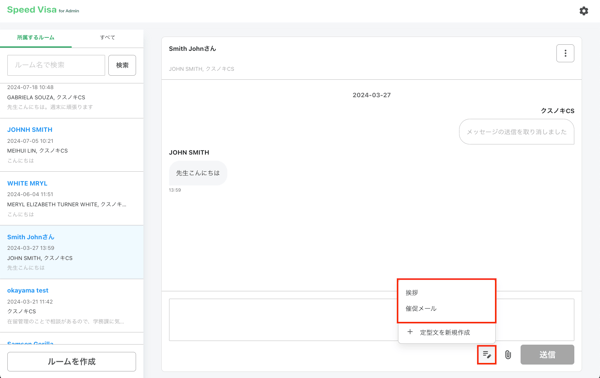Select the 挨拶 template entry
This screenshot has width=600, height=378.
tap(447, 293)
